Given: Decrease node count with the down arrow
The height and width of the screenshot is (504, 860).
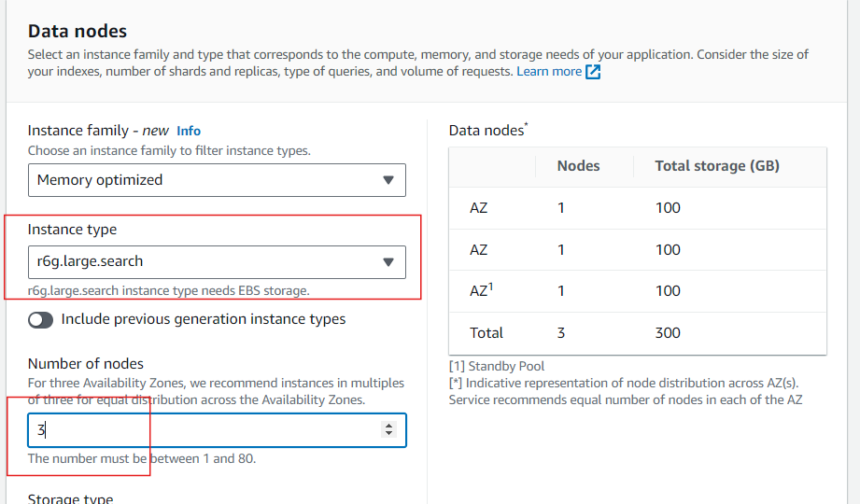Looking at the screenshot, I should [389, 435].
